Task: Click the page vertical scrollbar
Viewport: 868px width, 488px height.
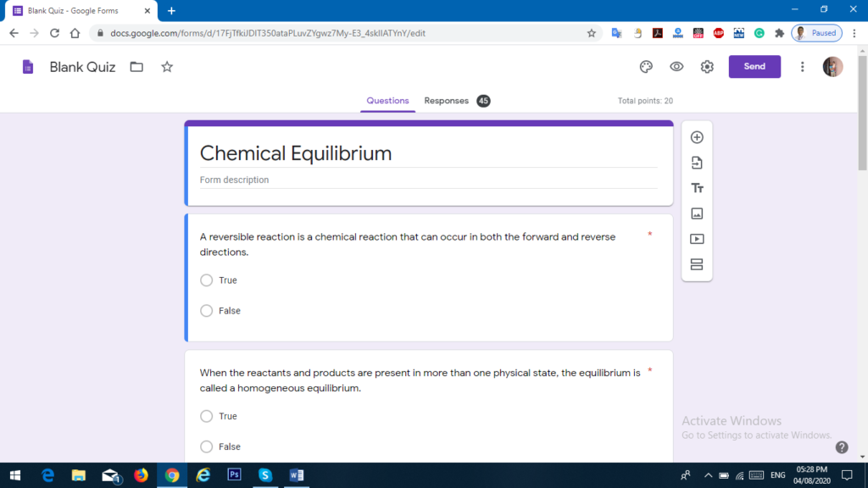Action: tap(862, 111)
